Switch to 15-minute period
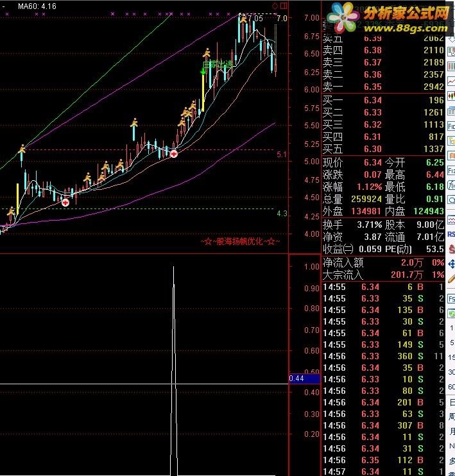Screen dimensions: 455x476 coord(452,357)
